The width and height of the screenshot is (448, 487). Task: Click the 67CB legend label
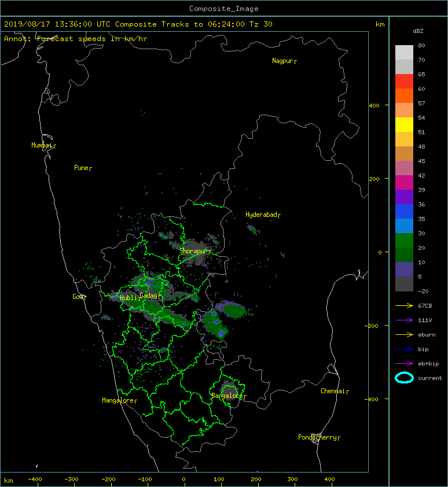[425, 305]
